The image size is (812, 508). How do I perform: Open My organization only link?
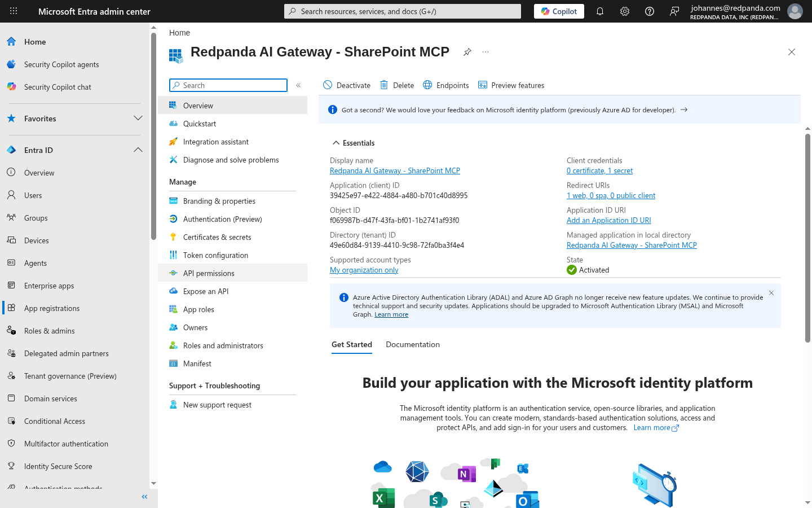[364, 270]
